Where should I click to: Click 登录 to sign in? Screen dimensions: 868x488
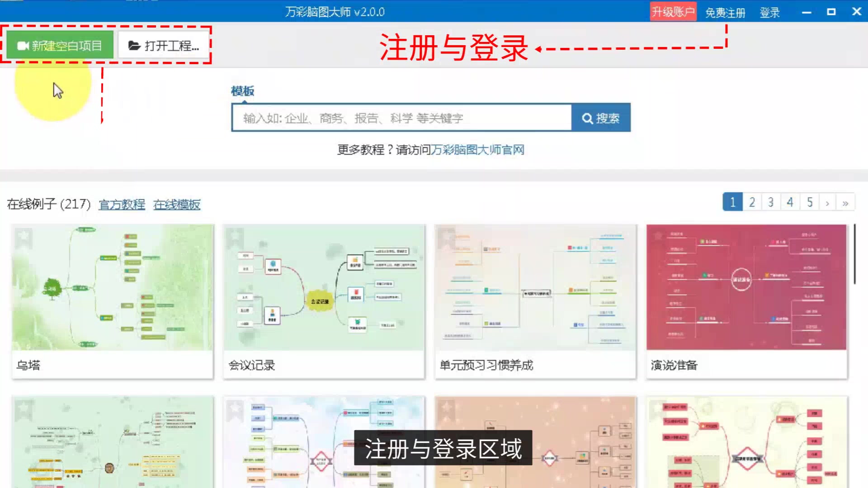[769, 13]
